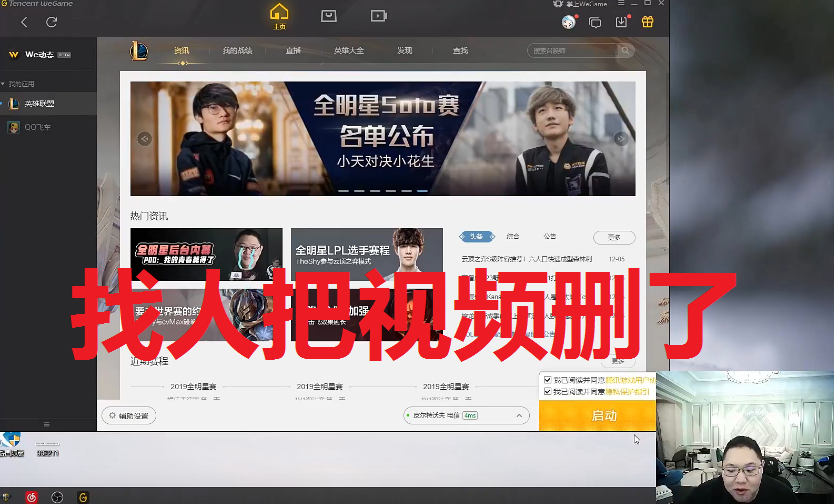Click the banner carousel indicator dots
The image size is (834, 504).
coord(382,189)
